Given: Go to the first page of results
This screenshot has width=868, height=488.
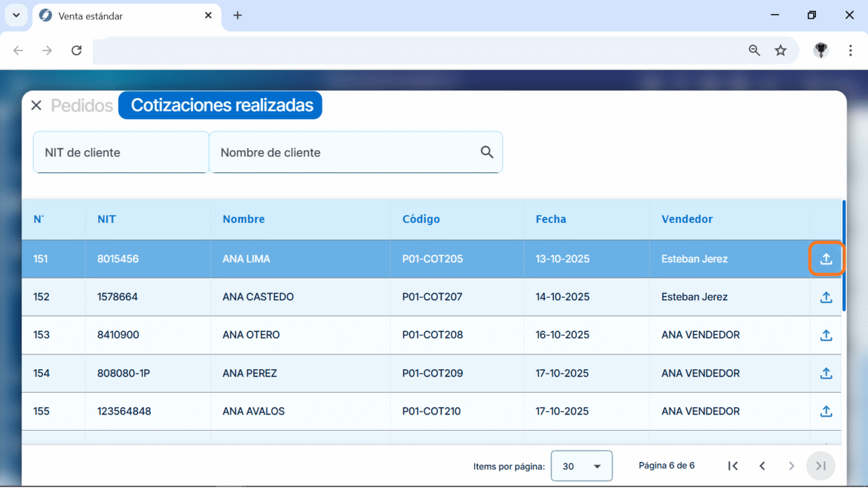Looking at the screenshot, I should 732,466.
